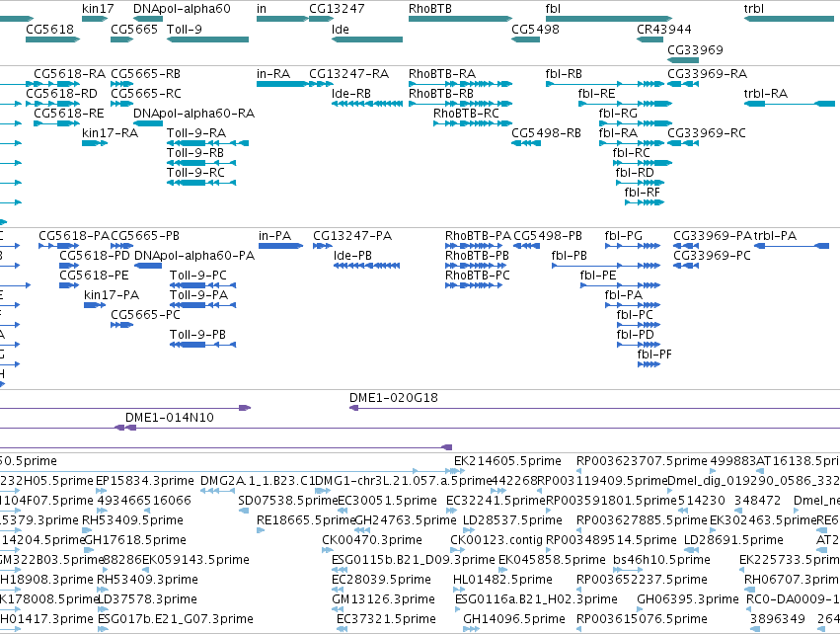Click the Toll-9 gene bar in gene track
840x634 pixels.
point(208,40)
